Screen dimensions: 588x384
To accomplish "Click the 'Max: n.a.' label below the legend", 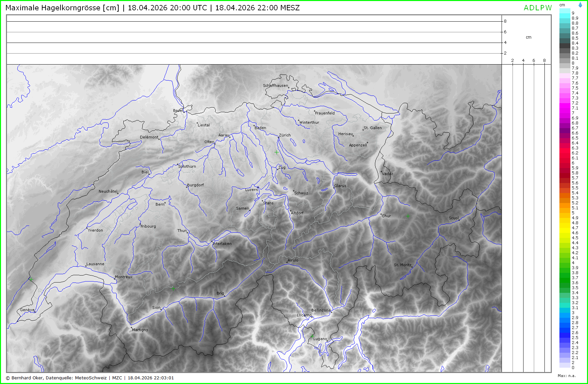I will point(566,376).
